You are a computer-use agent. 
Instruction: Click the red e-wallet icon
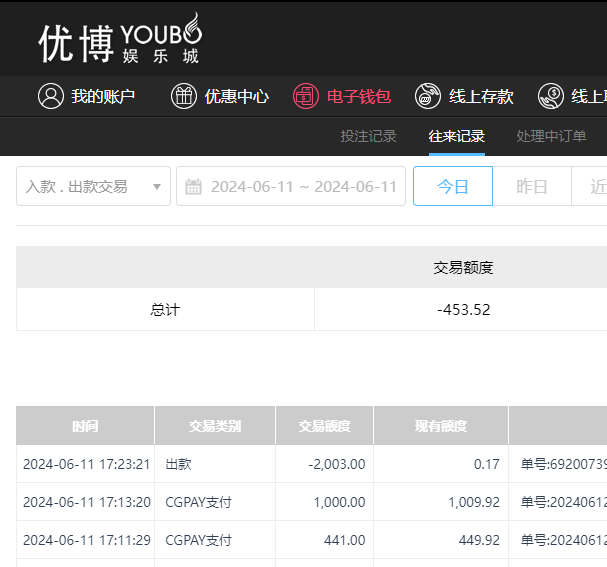[306, 96]
